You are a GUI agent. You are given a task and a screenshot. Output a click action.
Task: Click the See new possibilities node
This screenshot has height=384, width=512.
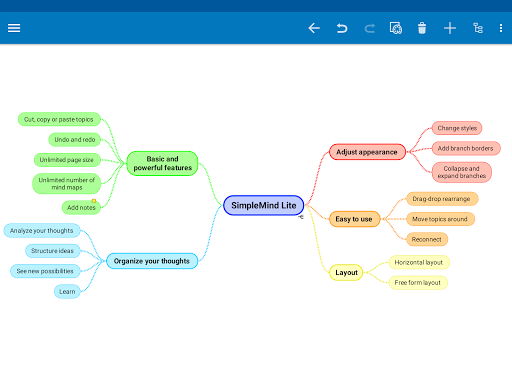45,271
